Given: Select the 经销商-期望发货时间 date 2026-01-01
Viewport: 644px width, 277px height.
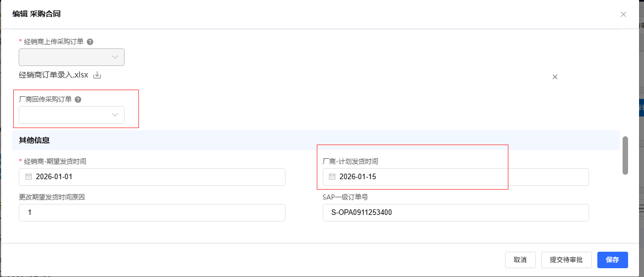Looking at the screenshot, I should (154, 177).
